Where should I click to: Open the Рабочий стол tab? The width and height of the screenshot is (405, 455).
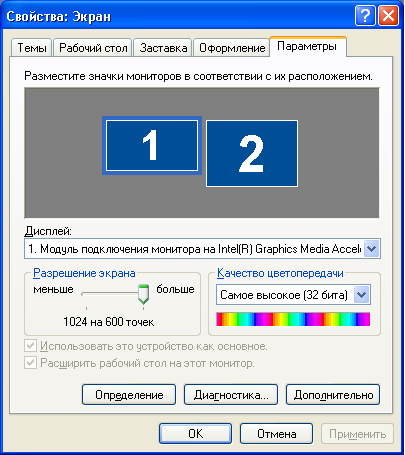(93, 48)
